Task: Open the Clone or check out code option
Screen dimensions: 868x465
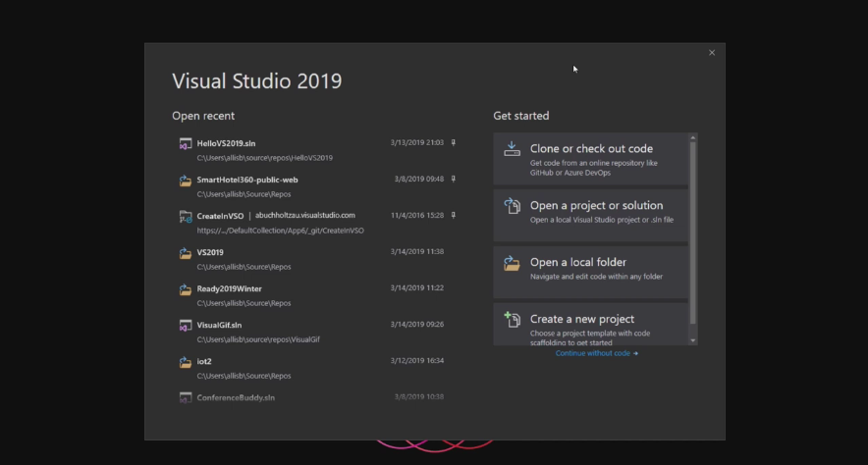Action: pyautogui.click(x=591, y=159)
